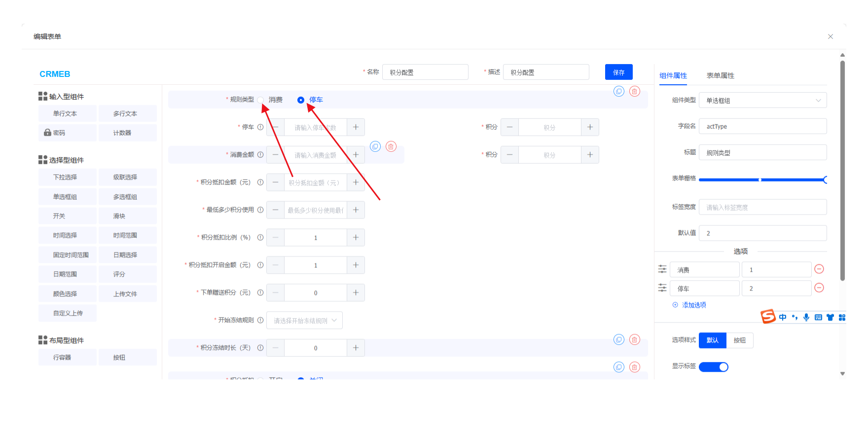
Task: Click the 标签宽度 input field
Action: [763, 207]
